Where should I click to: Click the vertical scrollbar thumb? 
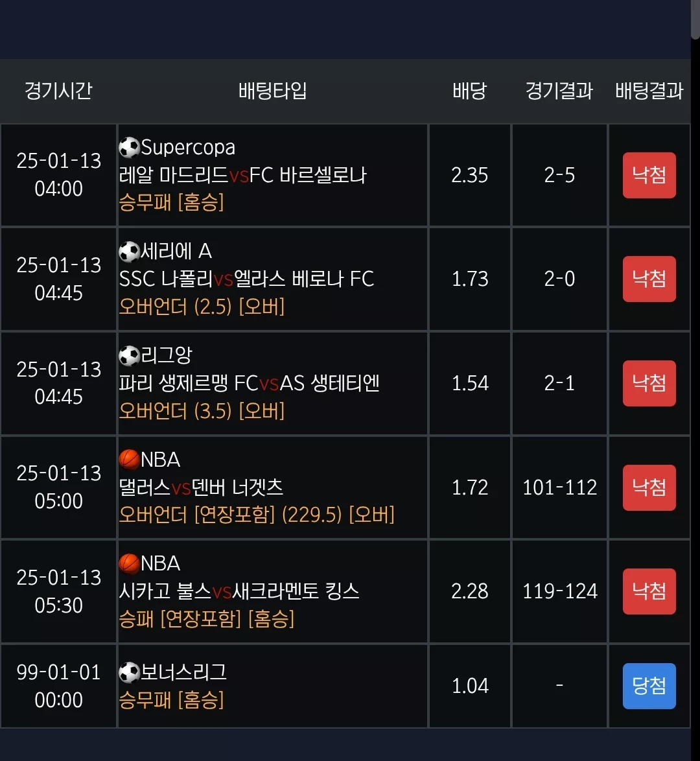[695, 19]
